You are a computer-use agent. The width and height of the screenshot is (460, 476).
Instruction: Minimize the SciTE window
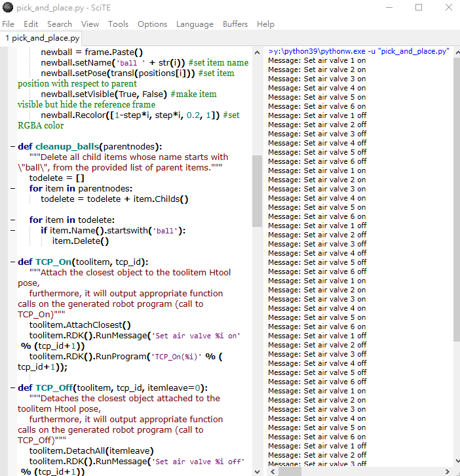[389, 7]
